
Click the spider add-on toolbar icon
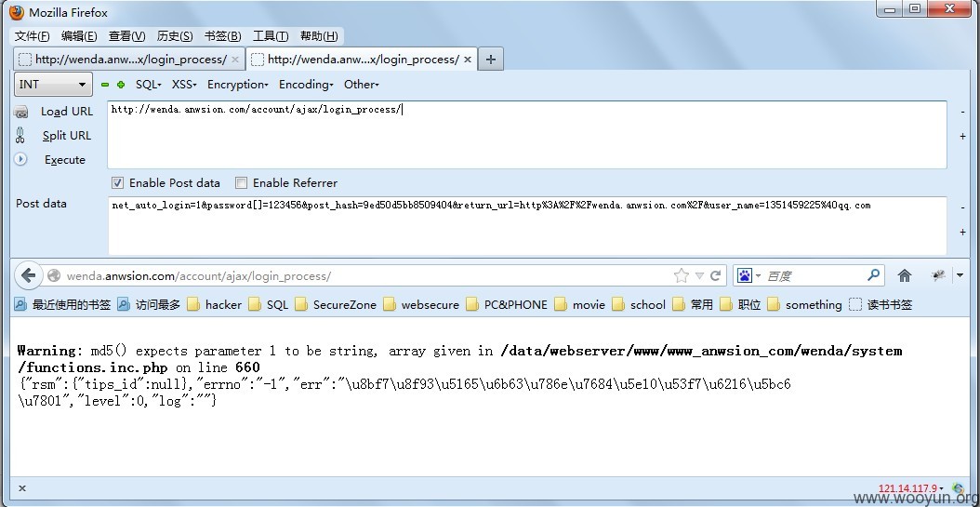click(x=938, y=275)
